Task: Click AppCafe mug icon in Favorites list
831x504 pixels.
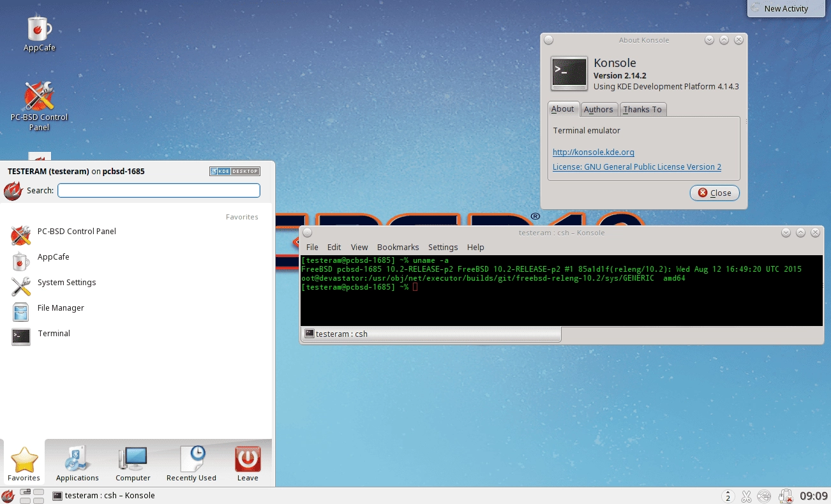Action: pyautogui.click(x=21, y=261)
